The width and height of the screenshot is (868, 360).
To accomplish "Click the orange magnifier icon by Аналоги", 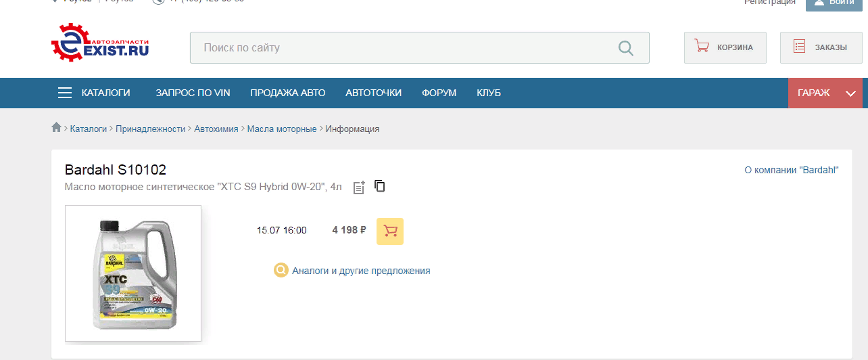I will 281,271.
